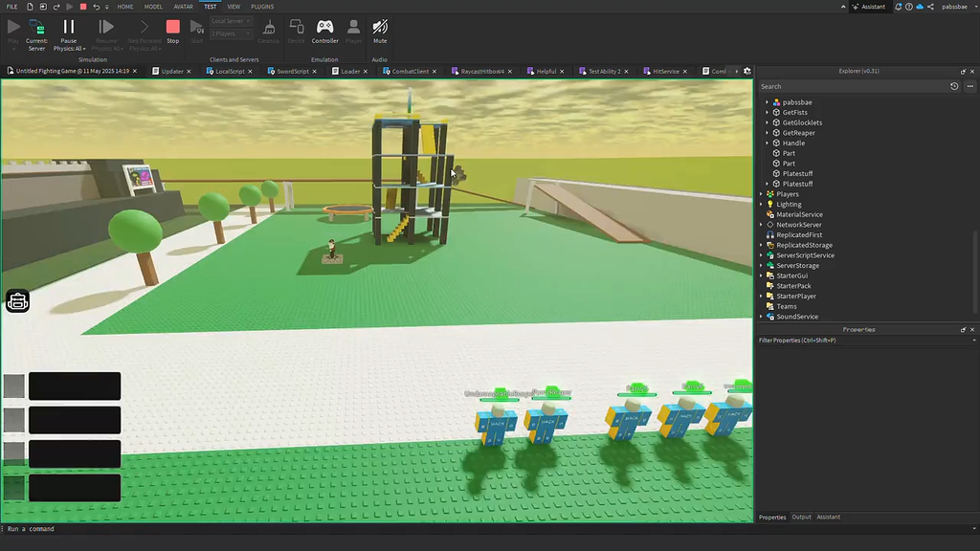Expand Lighting in the Explorer
The height and width of the screenshot is (551, 980).
(761, 204)
